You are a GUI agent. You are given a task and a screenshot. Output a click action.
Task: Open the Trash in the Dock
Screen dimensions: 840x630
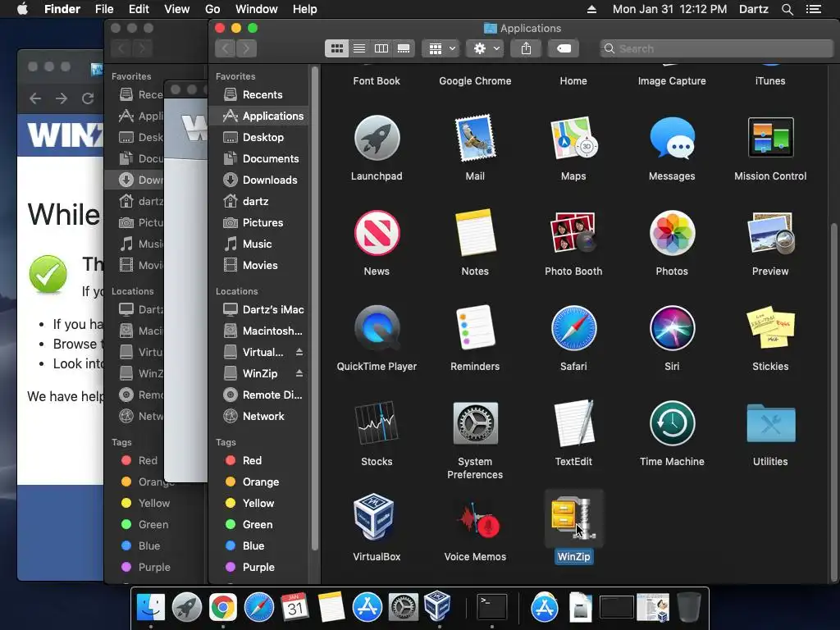coord(688,608)
